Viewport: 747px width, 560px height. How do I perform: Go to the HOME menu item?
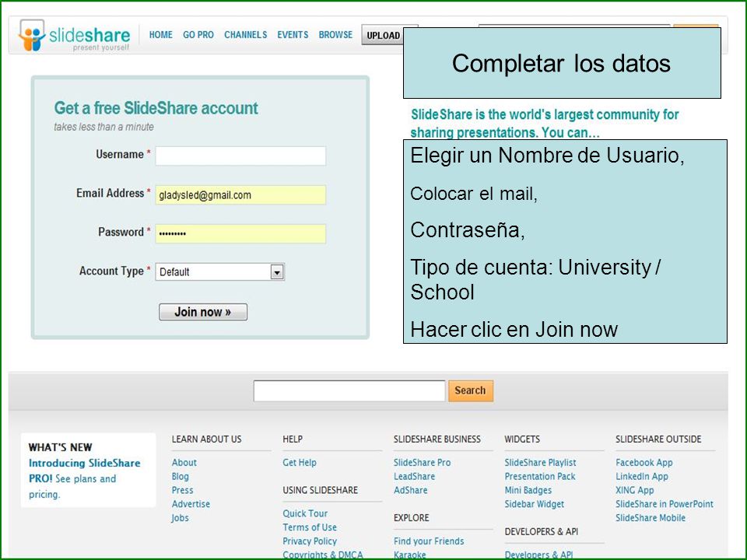tap(160, 35)
